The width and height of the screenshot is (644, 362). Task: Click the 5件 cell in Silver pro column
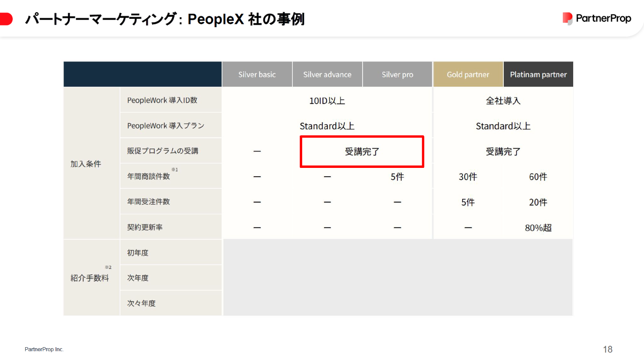[397, 177]
